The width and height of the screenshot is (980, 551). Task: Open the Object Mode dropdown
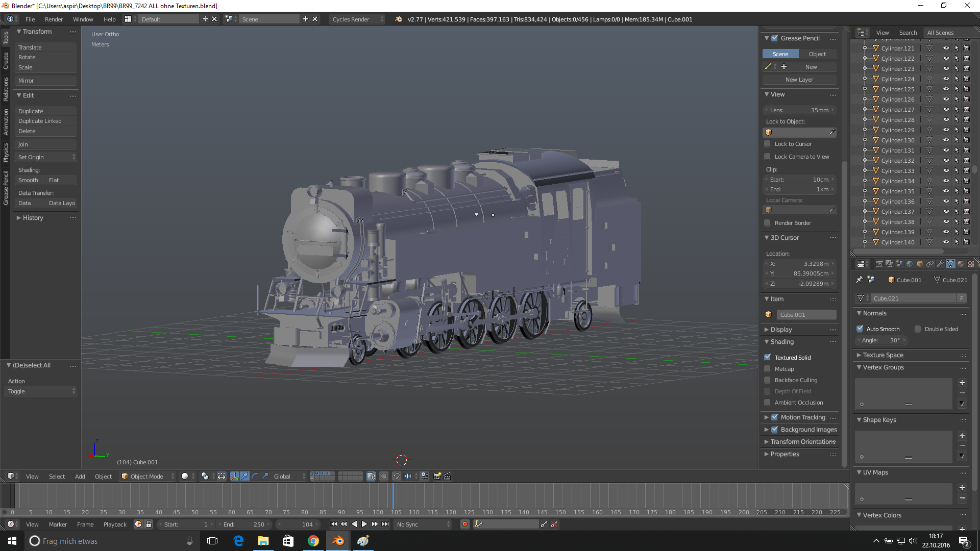[148, 476]
